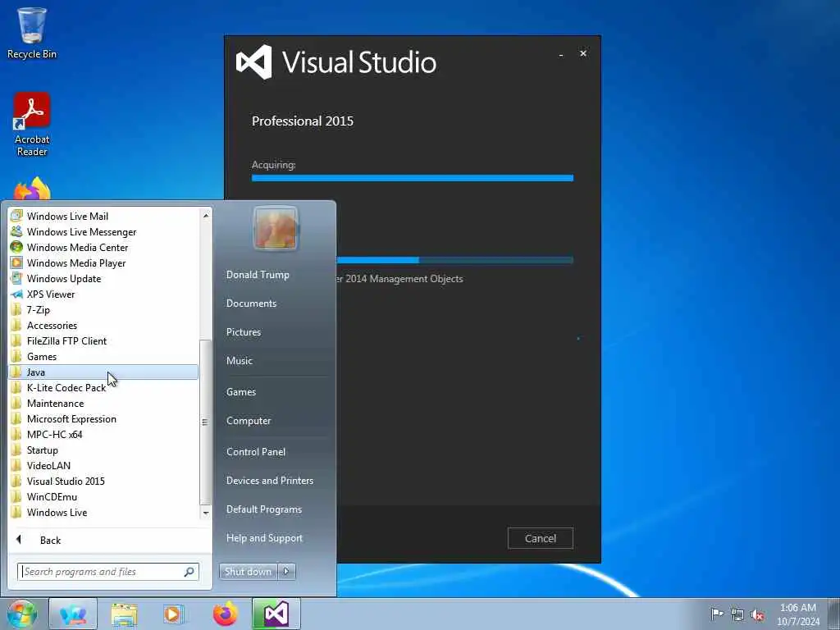This screenshot has width=840, height=630.
Task: Open Windows Media Center
Action: [103, 248]
